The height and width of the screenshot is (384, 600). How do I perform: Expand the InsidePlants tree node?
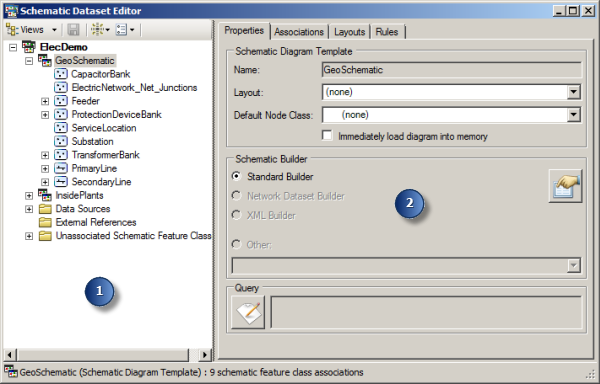[x=29, y=196]
